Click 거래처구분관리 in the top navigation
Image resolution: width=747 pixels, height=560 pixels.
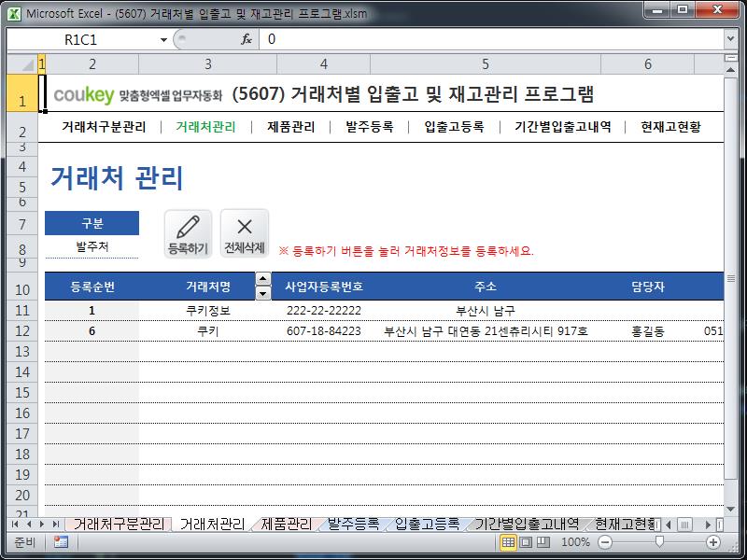pyautogui.click(x=104, y=127)
